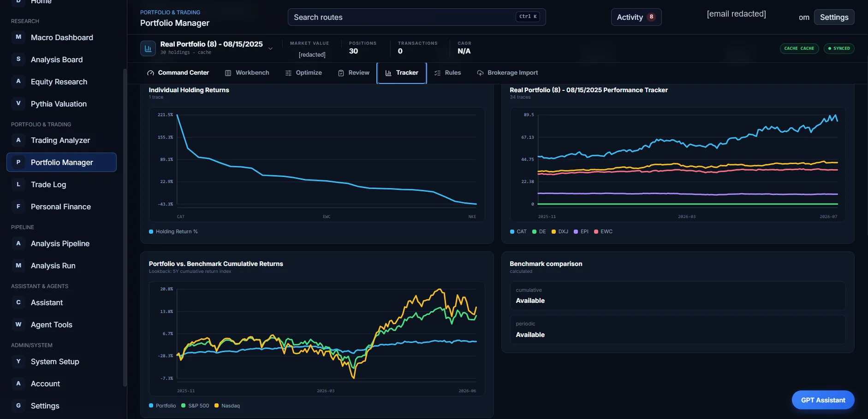Switch to the Command Center tab
The image size is (868, 419).
pyautogui.click(x=178, y=73)
